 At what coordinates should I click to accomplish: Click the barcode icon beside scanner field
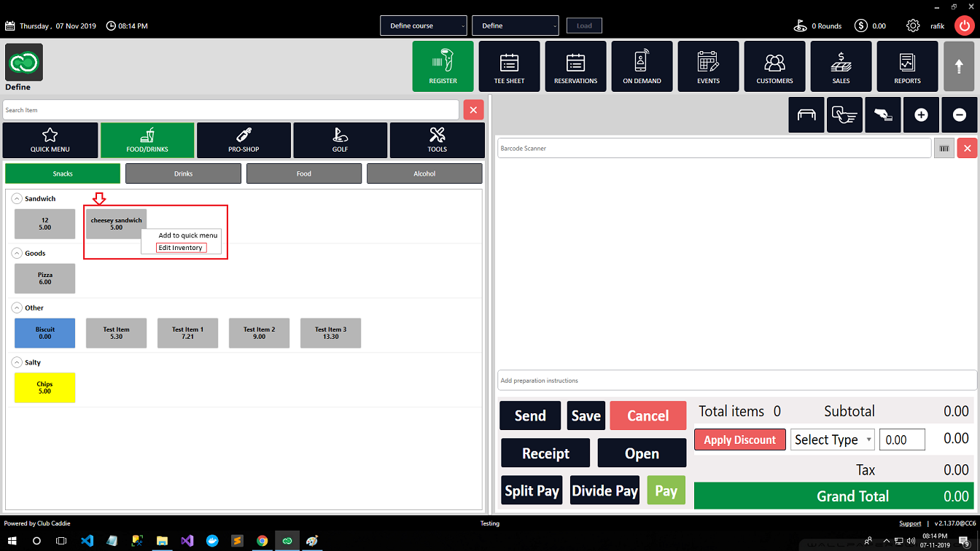click(944, 148)
